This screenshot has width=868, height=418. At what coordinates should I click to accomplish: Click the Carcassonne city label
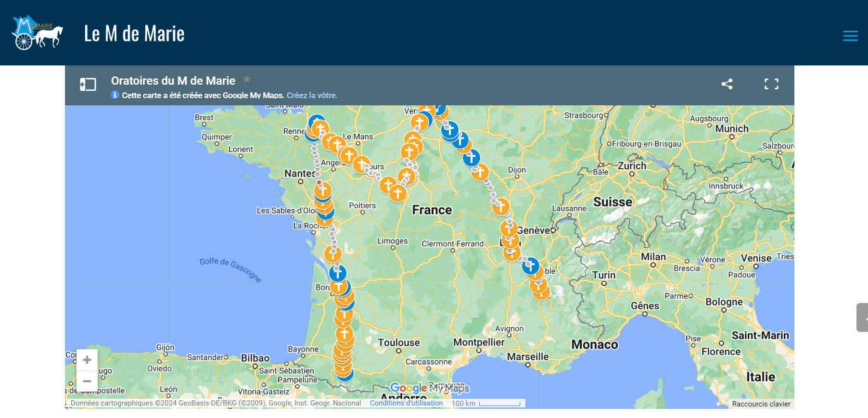pyautogui.click(x=429, y=362)
